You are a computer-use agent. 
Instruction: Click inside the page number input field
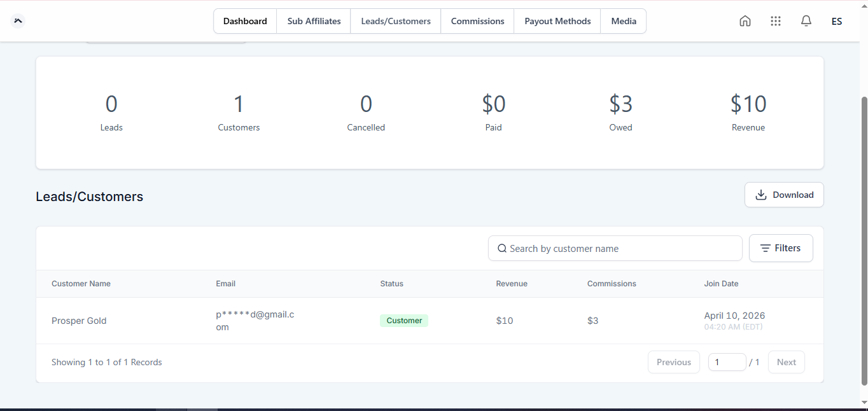click(727, 361)
